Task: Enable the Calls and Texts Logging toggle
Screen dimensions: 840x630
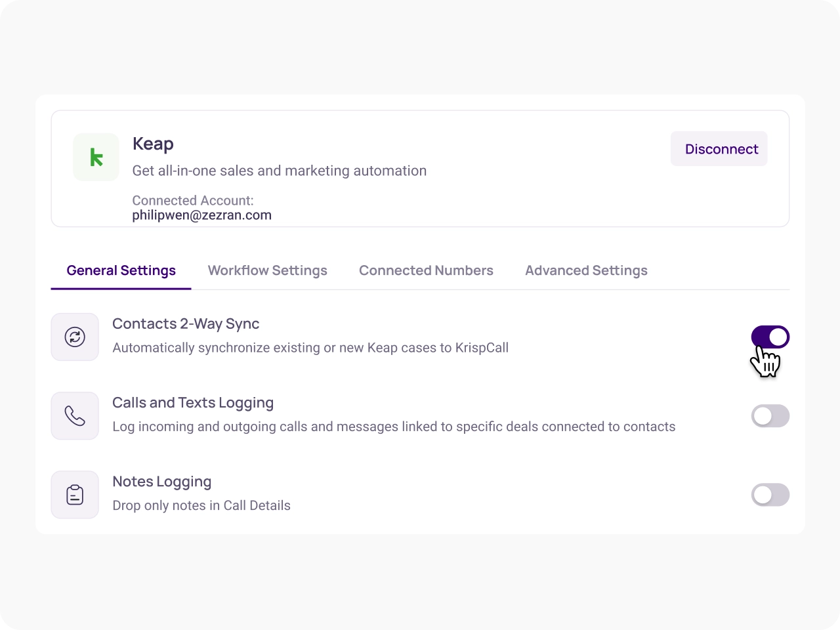Action: (x=770, y=415)
